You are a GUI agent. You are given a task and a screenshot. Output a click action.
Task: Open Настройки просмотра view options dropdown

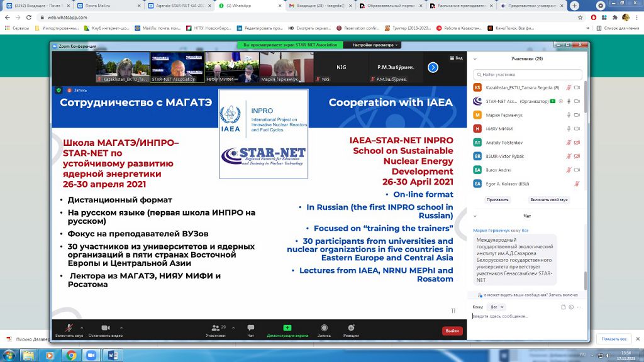point(375,45)
